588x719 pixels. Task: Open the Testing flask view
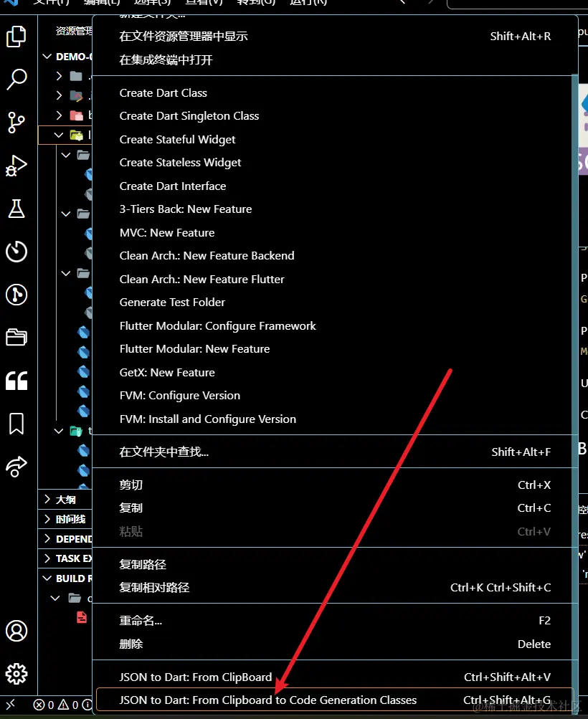coord(16,209)
